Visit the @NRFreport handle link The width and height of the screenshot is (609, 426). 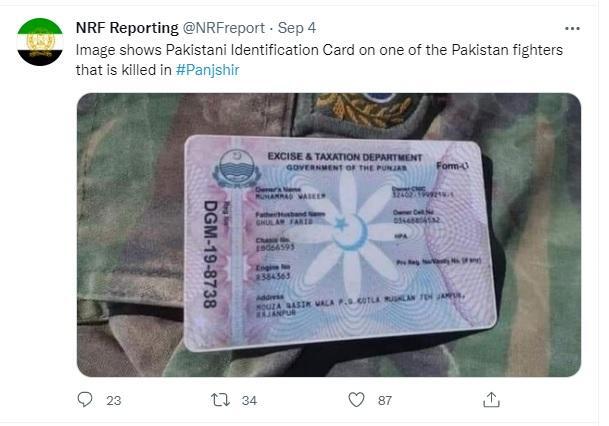(x=223, y=28)
